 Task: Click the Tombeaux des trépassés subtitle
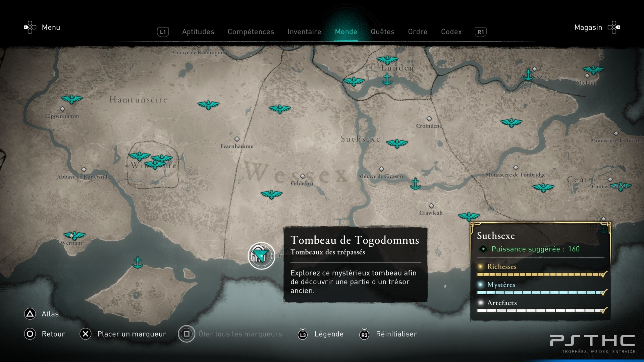(328, 252)
